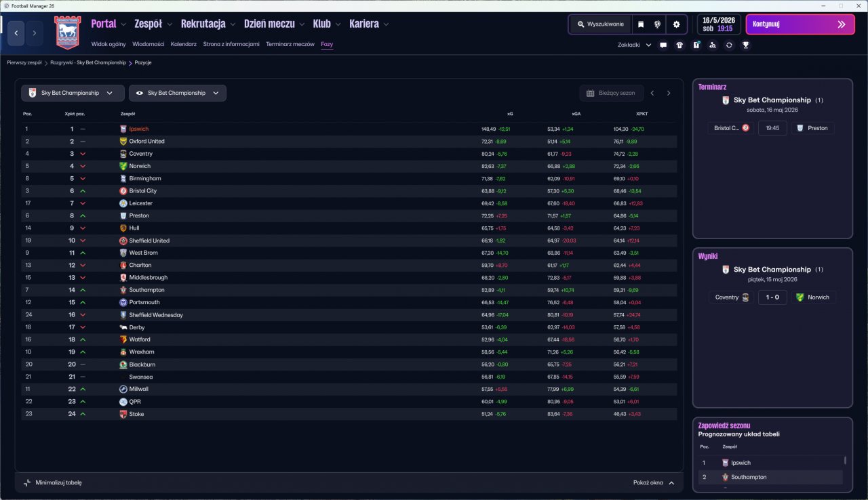Click the calendar icon in Bieżący sezon
This screenshot has height=500, width=868.
(590, 93)
